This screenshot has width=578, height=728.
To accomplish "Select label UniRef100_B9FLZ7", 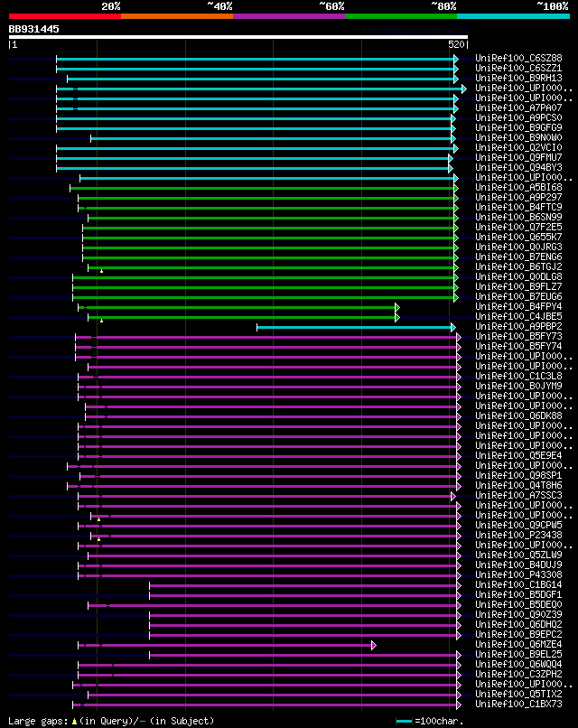I will (518, 287).
